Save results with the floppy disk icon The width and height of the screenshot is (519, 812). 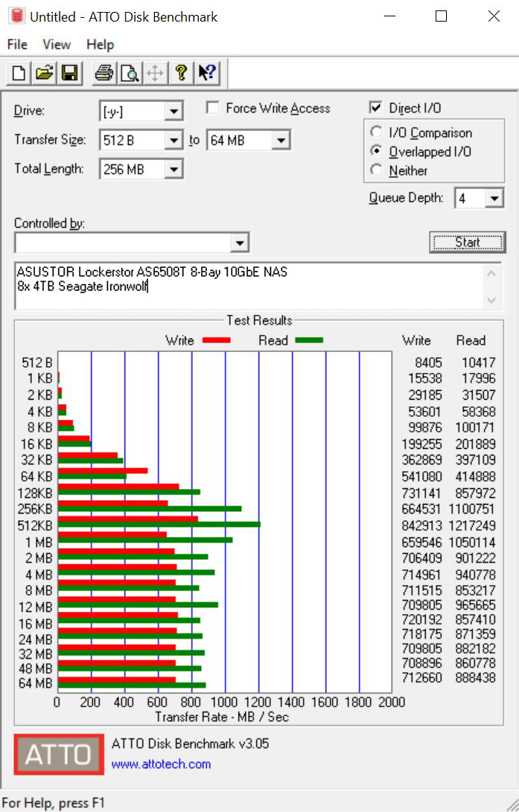coord(69,73)
